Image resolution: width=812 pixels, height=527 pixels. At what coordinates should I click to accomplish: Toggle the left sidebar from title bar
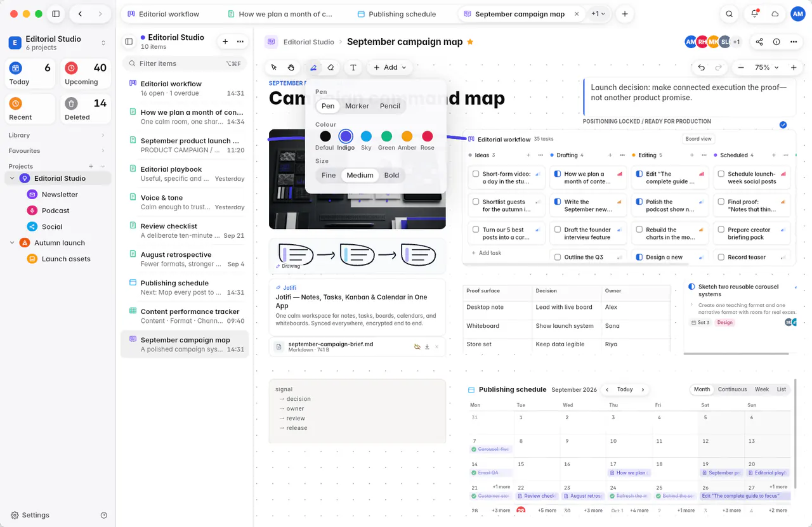[56, 14]
